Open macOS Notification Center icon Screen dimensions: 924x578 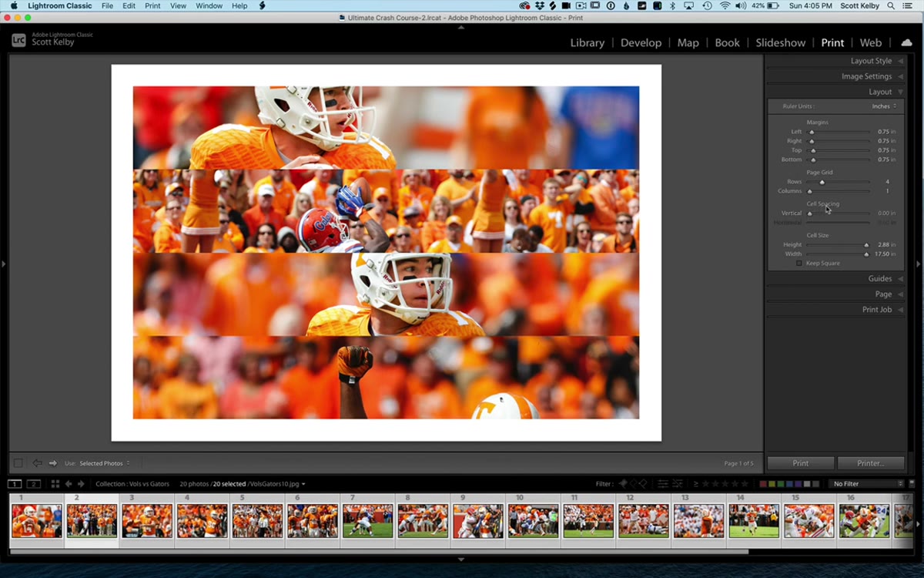pyautogui.click(x=908, y=6)
